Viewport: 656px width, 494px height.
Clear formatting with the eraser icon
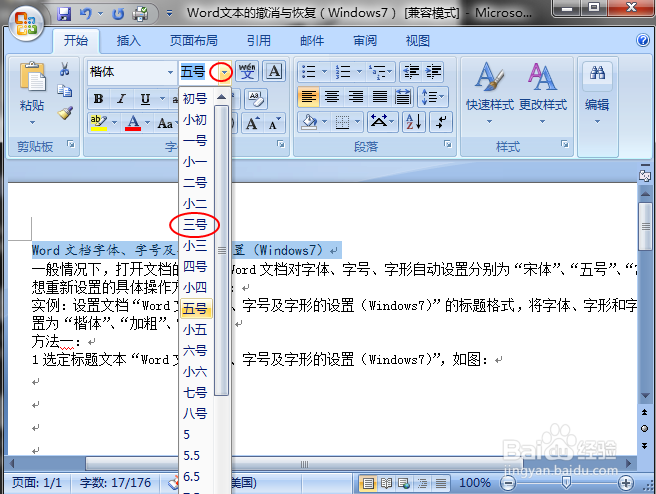pos(256,99)
